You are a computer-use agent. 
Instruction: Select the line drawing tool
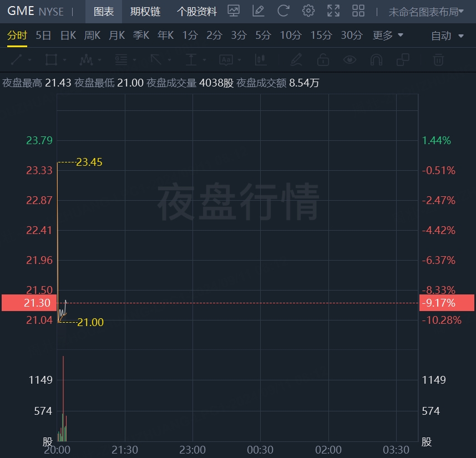coord(17,60)
